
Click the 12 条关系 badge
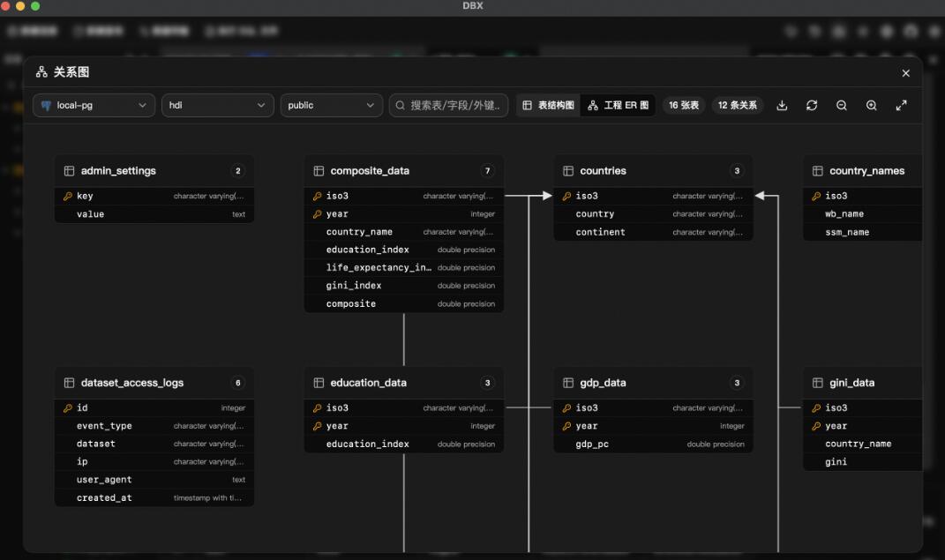click(x=737, y=105)
